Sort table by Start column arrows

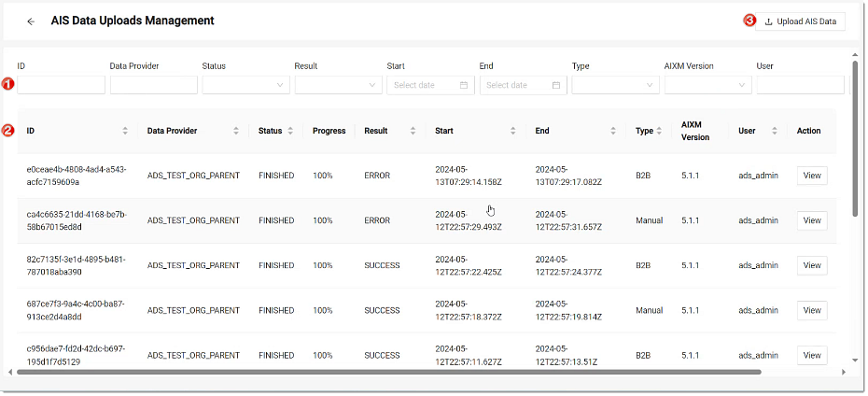point(513,132)
